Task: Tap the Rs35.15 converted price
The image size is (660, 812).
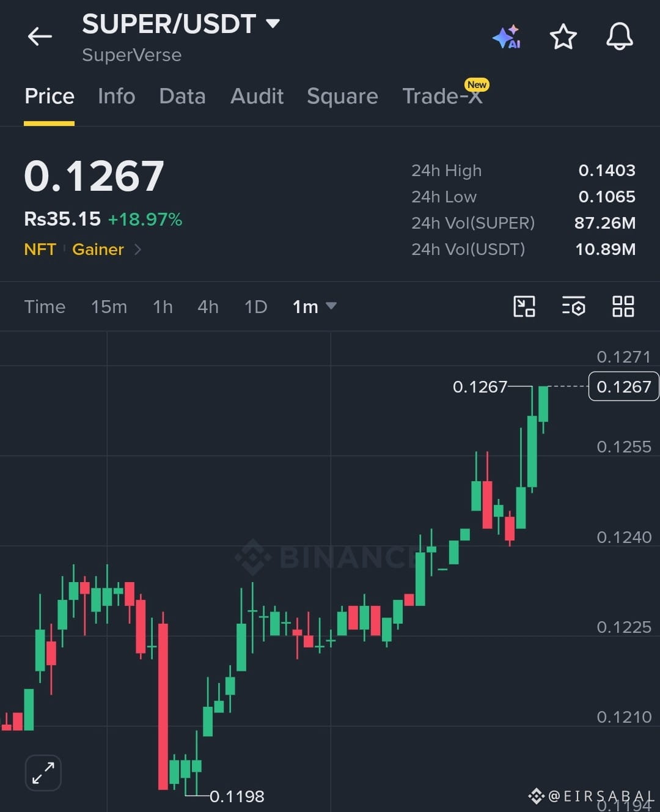Action: [62, 219]
